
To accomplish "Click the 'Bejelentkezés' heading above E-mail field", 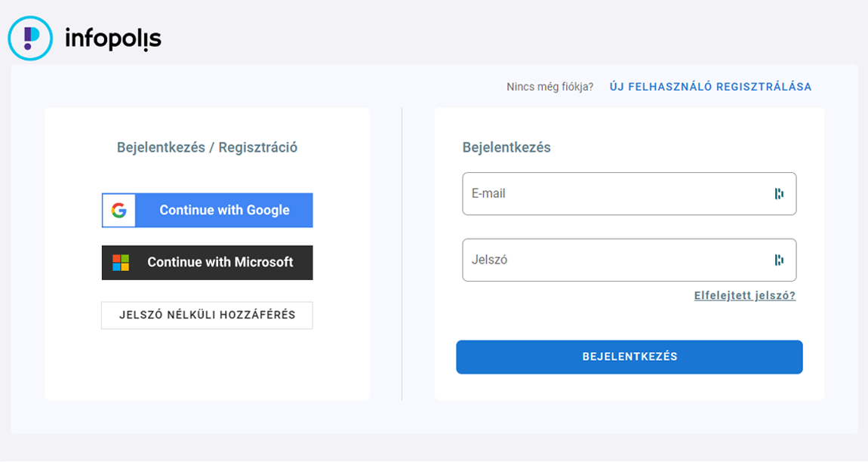I will pos(506,147).
